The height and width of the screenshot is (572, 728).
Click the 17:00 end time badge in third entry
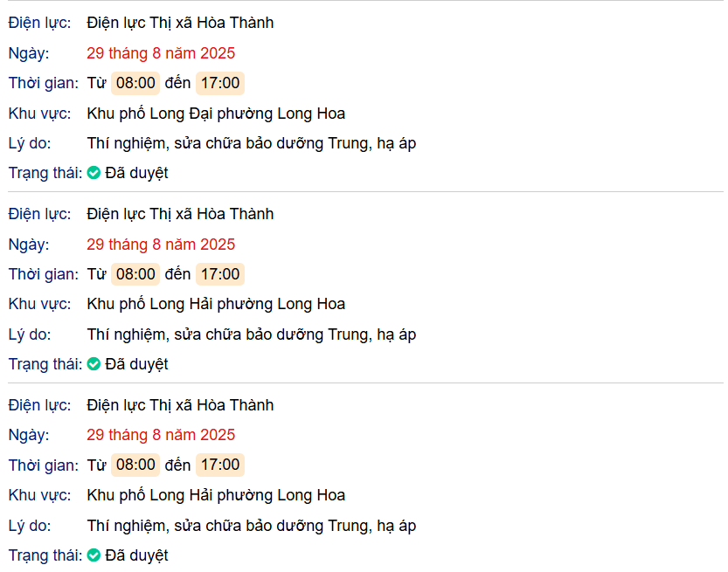tap(220, 465)
